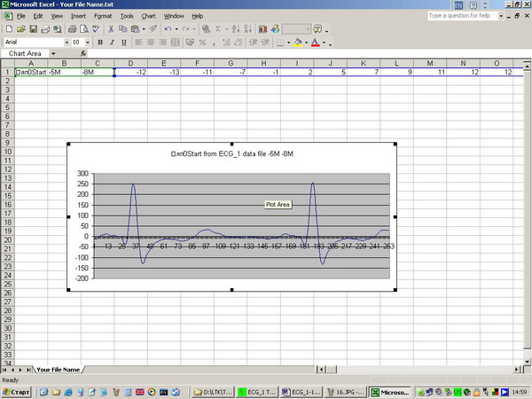The width and height of the screenshot is (532, 399).
Task: Activate the Format Painter brush
Action: 153,29
